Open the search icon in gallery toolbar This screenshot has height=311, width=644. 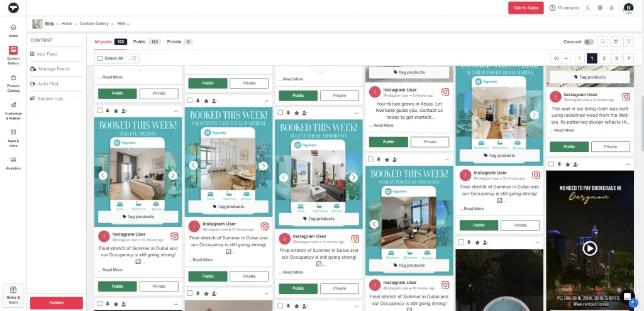[x=602, y=41]
